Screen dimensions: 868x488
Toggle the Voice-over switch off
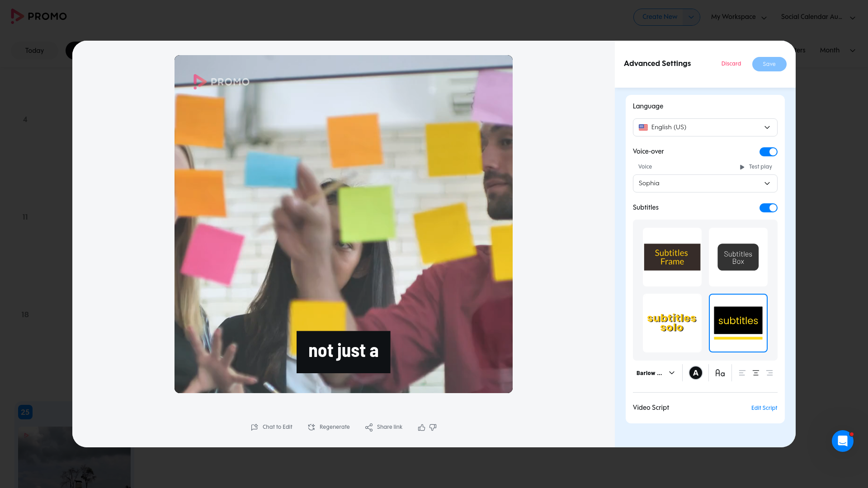[x=768, y=152]
